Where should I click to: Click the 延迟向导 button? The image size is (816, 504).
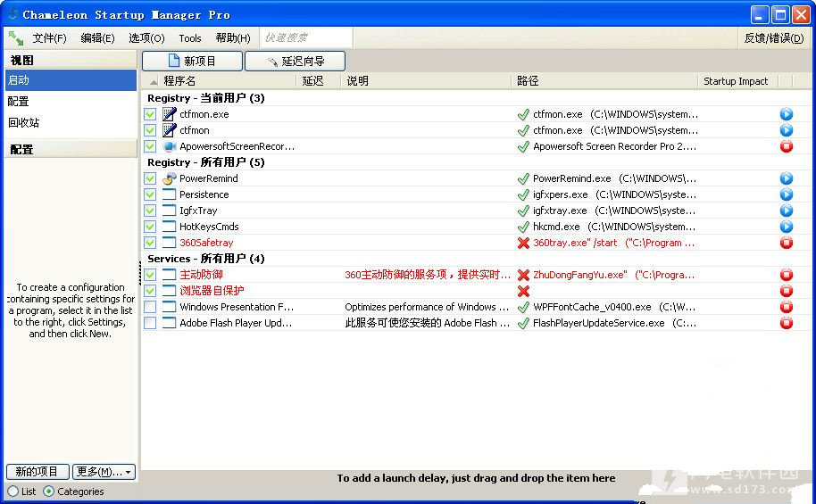(x=296, y=61)
